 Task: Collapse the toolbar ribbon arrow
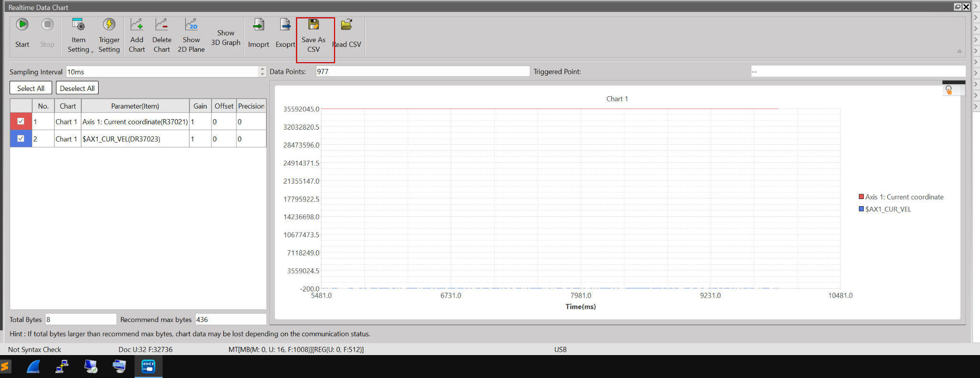(959, 51)
